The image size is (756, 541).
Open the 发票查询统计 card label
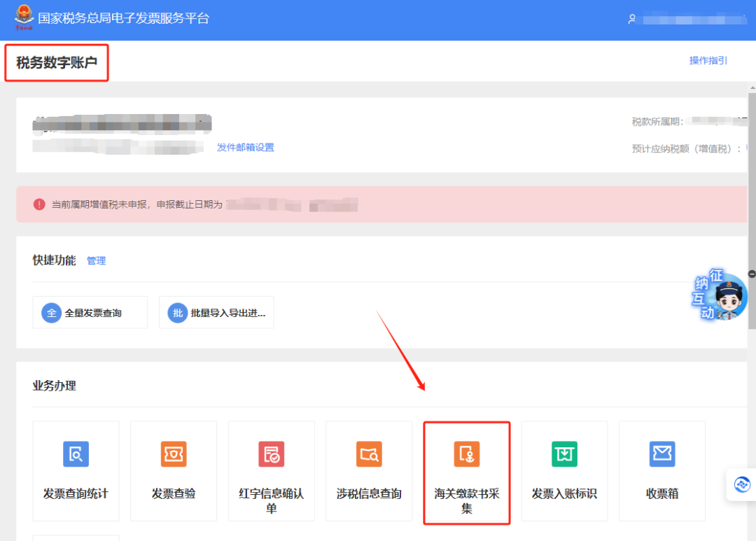76,493
